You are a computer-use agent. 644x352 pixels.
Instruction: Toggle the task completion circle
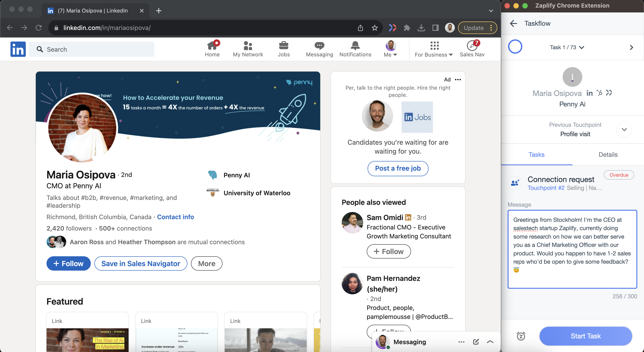coord(515,47)
